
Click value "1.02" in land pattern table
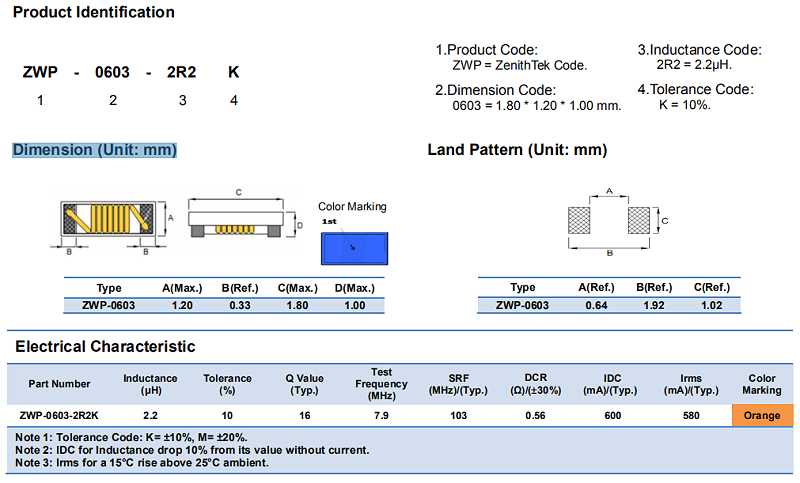point(712,306)
